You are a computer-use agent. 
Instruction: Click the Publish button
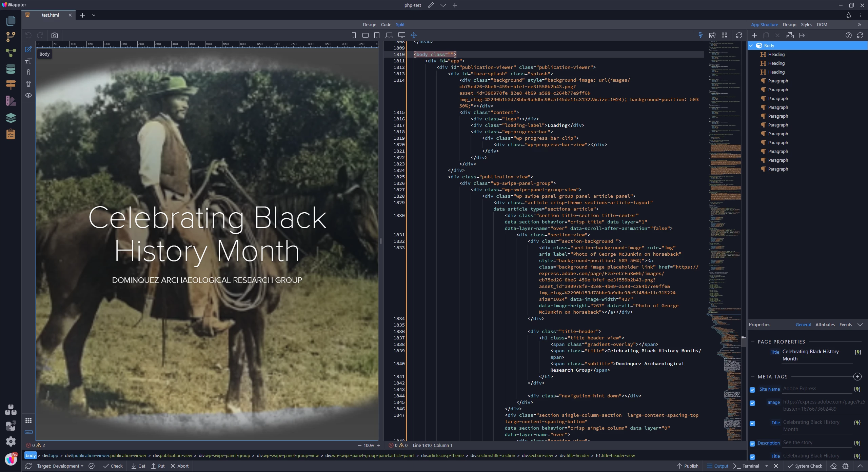click(688, 466)
